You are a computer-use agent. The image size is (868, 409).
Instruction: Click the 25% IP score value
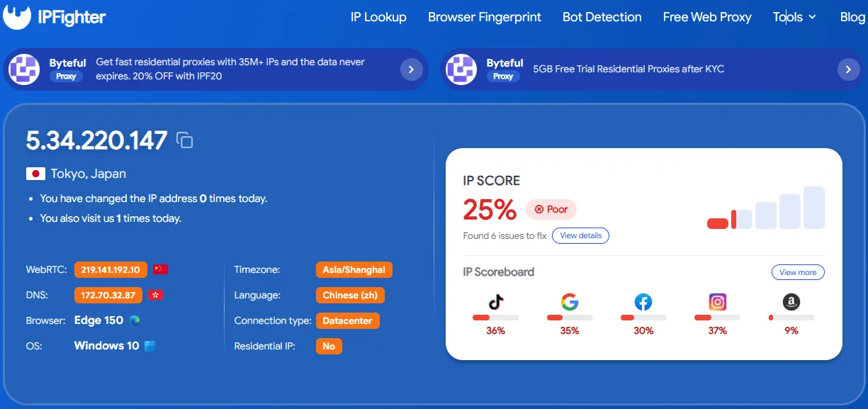point(490,209)
